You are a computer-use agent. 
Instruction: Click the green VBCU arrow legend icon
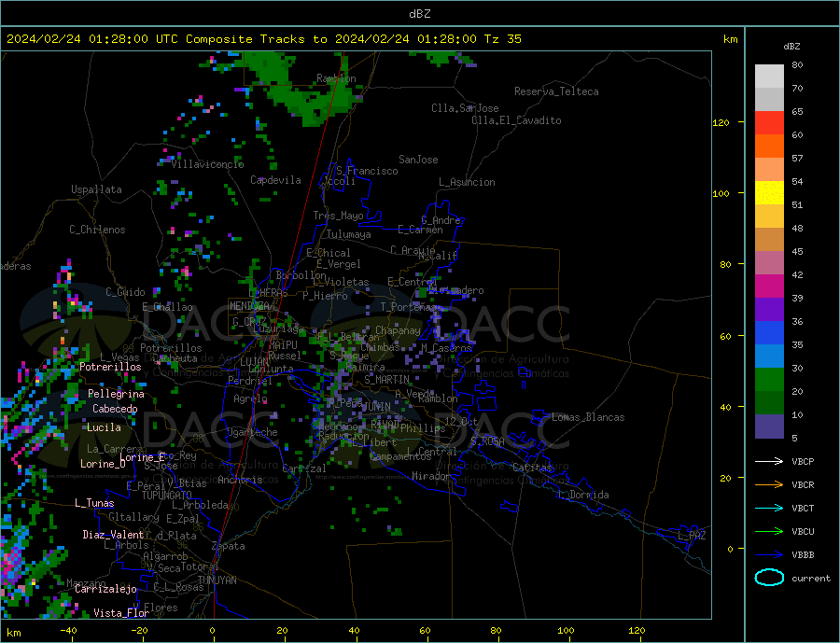769,532
